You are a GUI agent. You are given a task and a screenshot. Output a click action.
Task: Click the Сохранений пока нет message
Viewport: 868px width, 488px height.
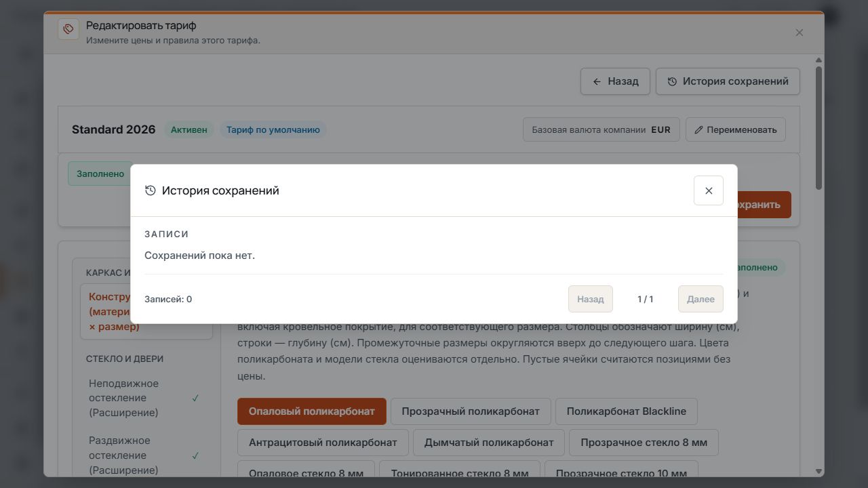pos(199,256)
